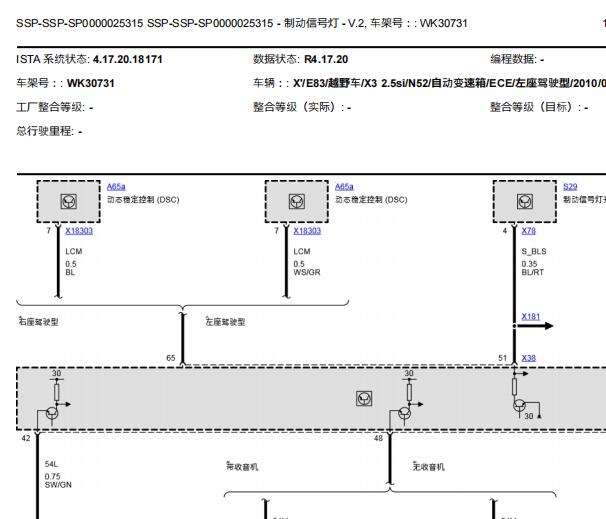606x519 pixels.
Task: Click the BL/RT wire color text
Action: [x=533, y=272]
